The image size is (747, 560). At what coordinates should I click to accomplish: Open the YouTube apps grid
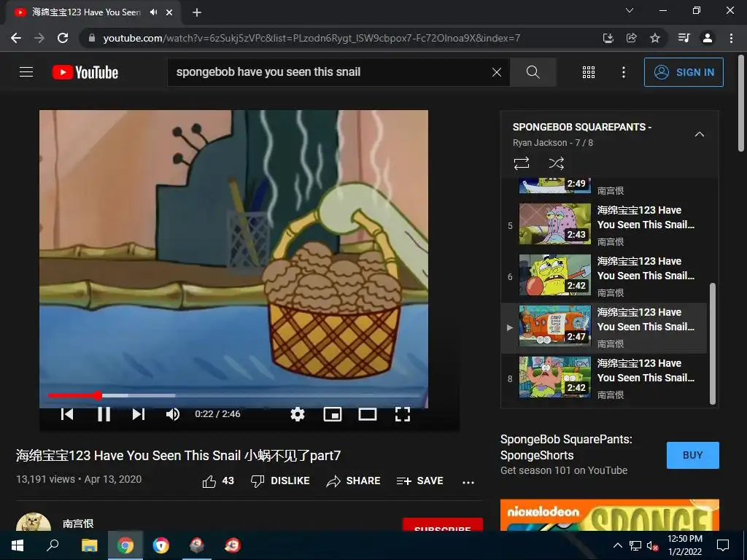pos(589,72)
